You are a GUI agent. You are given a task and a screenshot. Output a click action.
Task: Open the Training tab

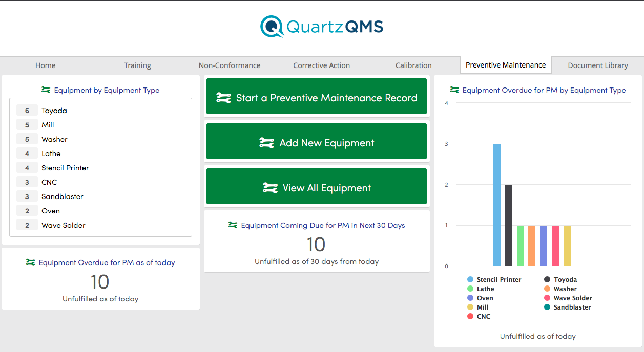coord(137,65)
